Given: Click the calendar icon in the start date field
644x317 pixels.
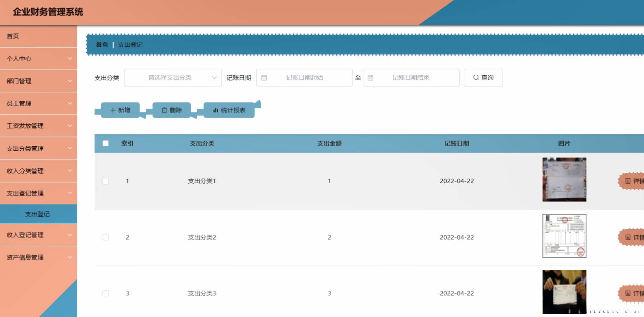Looking at the screenshot, I should coord(264,78).
